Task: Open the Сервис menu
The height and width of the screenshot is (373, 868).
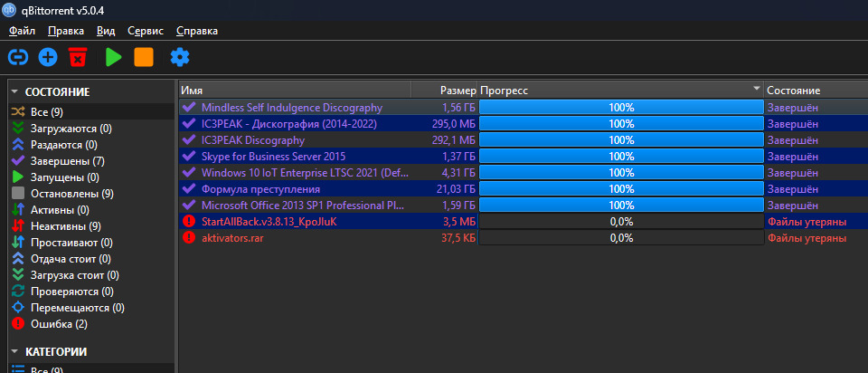Action: point(146,31)
